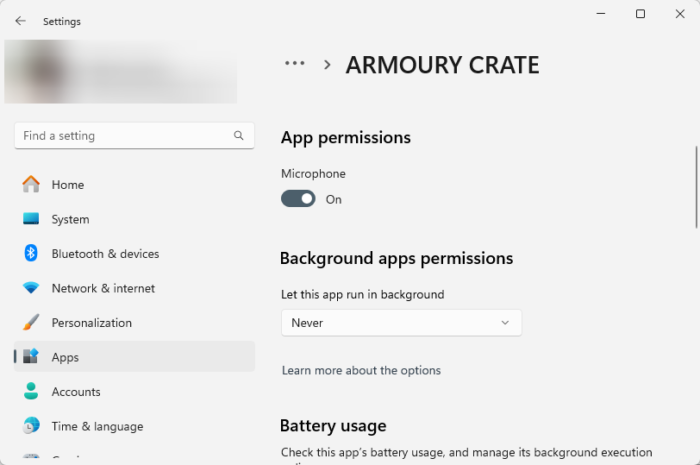The height and width of the screenshot is (465, 700).
Task: Click the back arrow in title bar
Action: pos(21,21)
